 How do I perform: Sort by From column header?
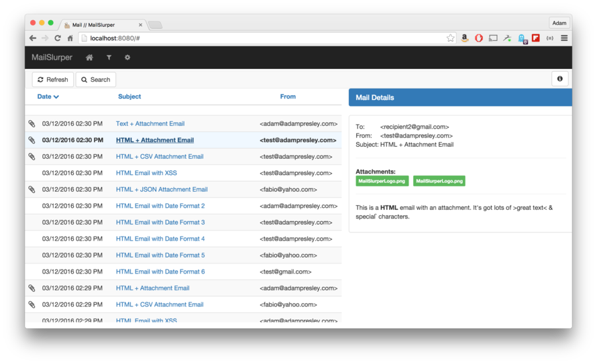click(x=288, y=97)
